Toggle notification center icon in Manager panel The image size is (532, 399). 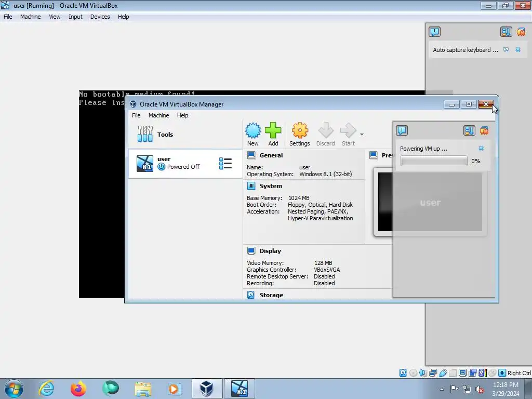[x=402, y=130]
